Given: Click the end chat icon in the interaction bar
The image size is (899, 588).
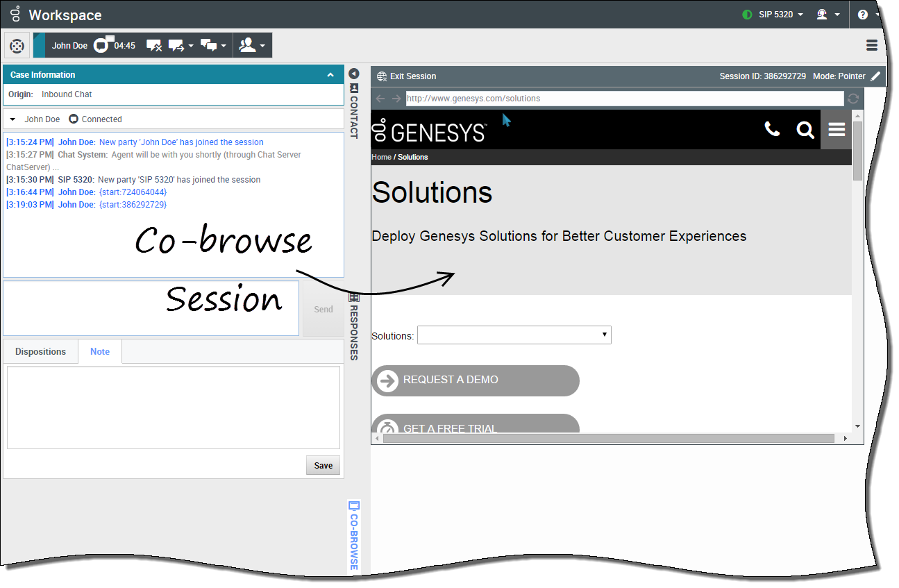Looking at the screenshot, I should point(154,46).
